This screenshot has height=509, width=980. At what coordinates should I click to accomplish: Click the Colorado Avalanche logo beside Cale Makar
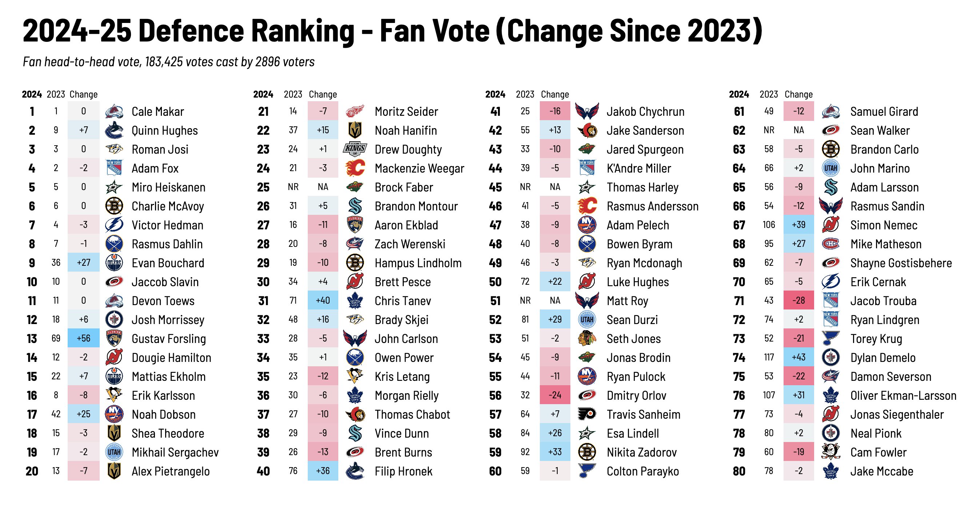click(114, 111)
